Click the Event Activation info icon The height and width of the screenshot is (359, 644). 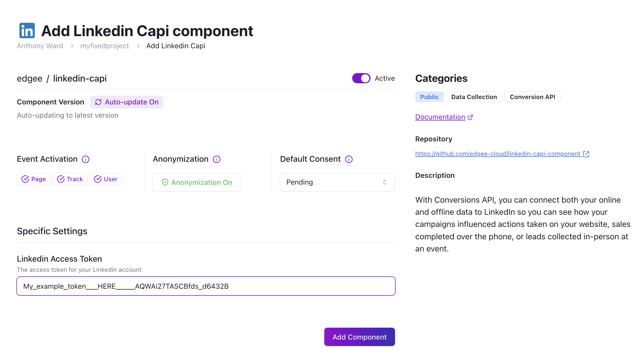pyautogui.click(x=85, y=159)
